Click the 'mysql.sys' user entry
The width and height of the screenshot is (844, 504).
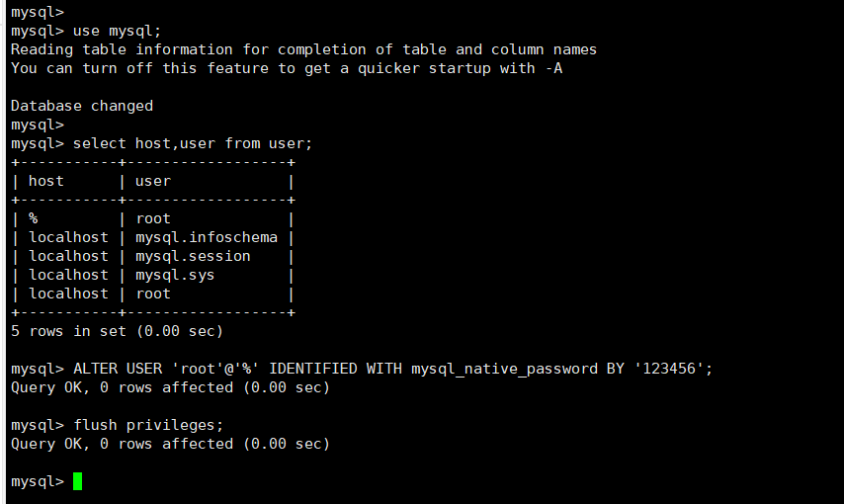point(175,275)
